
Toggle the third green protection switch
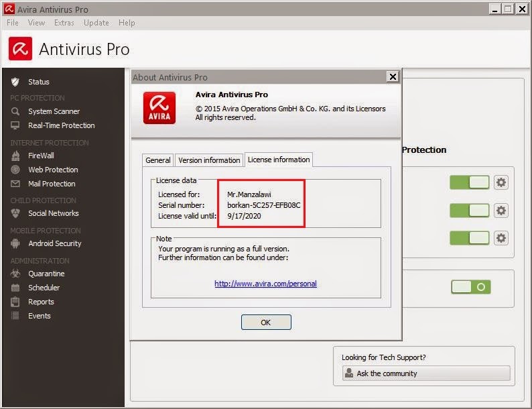pos(469,238)
